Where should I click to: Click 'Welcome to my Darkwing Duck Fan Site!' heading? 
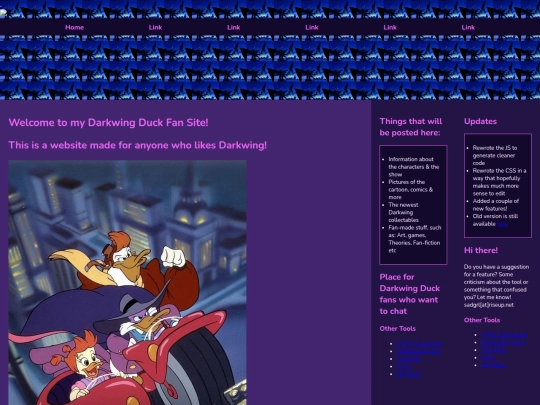(x=108, y=123)
